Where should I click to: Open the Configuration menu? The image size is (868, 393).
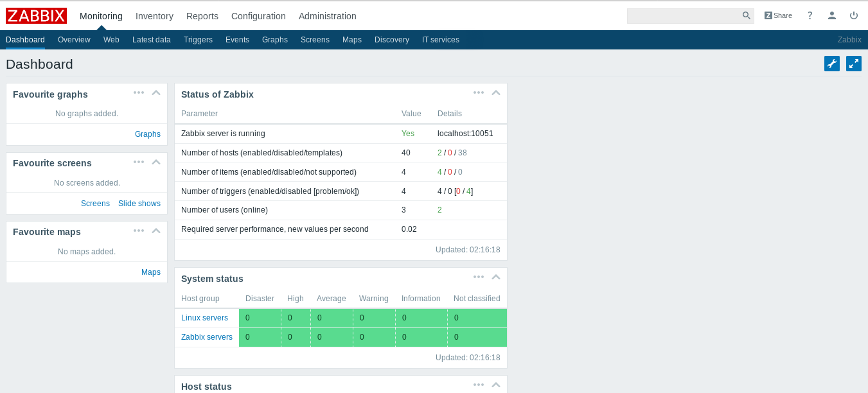(x=258, y=16)
